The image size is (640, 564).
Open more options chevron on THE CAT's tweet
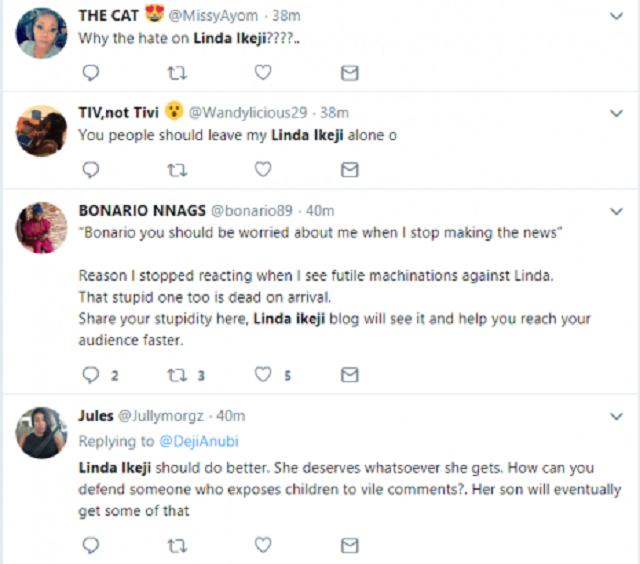(x=615, y=17)
